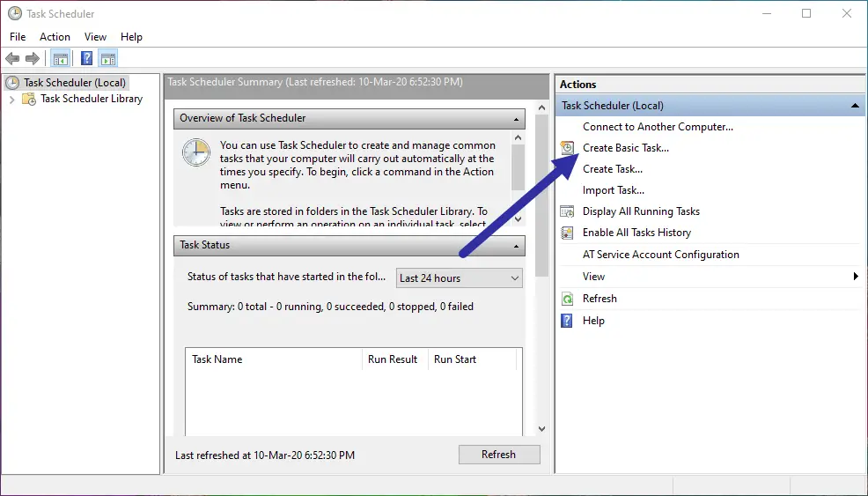This screenshot has height=496, width=868.
Task: Select Enable All Tasks History action
Action: [x=636, y=233]
